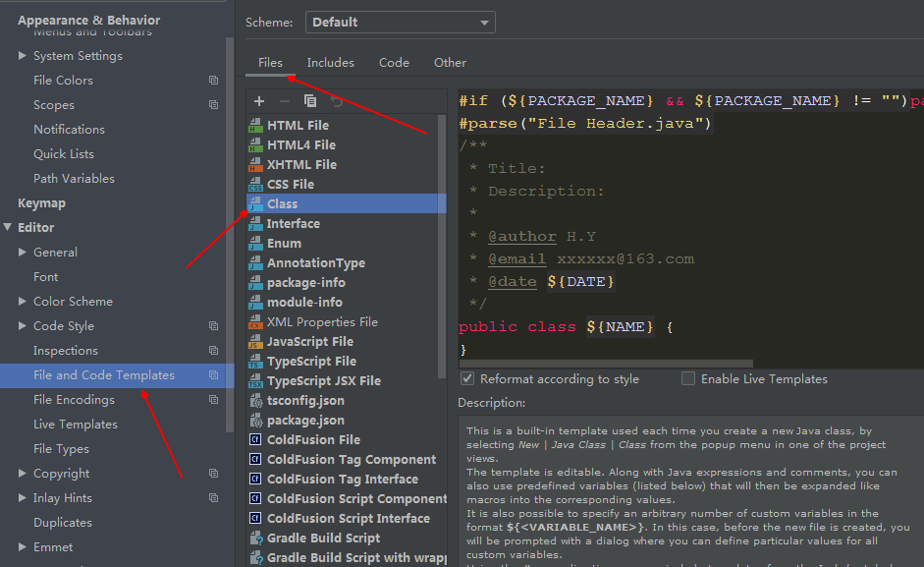
Task: Open Live Templates settings
Action: 76,425
